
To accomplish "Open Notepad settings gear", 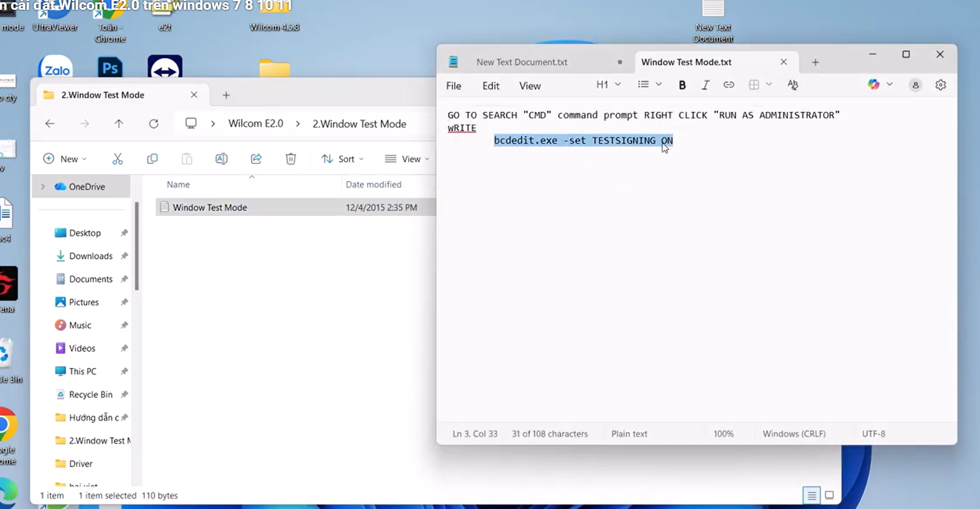I will tap(941, 85).
